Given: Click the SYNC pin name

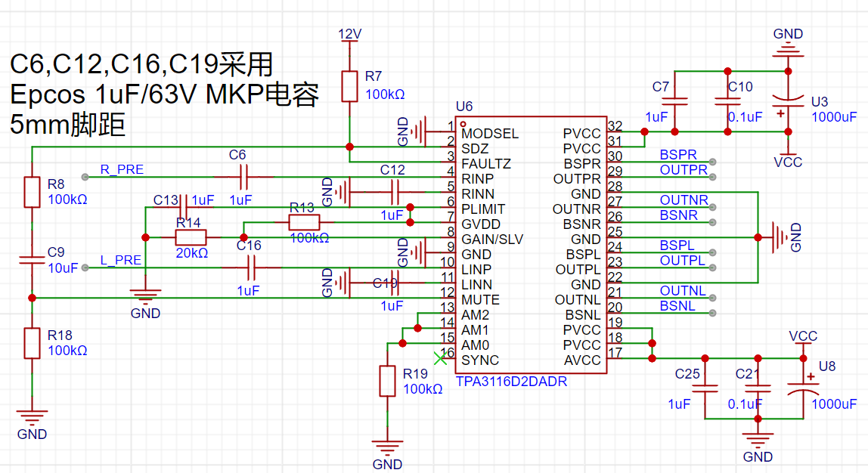Looking at the screenshot, I should tap(480, 360).
